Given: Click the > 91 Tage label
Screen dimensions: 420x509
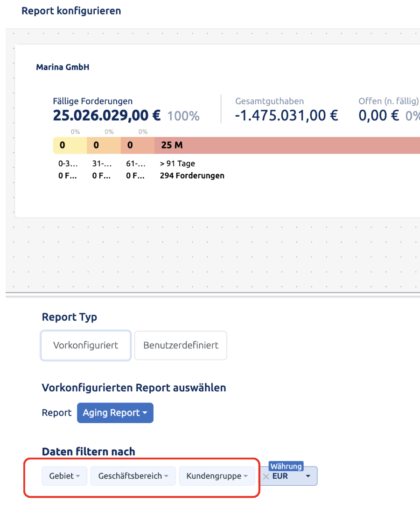Looking at the screenshot, I should coord(177,163).
